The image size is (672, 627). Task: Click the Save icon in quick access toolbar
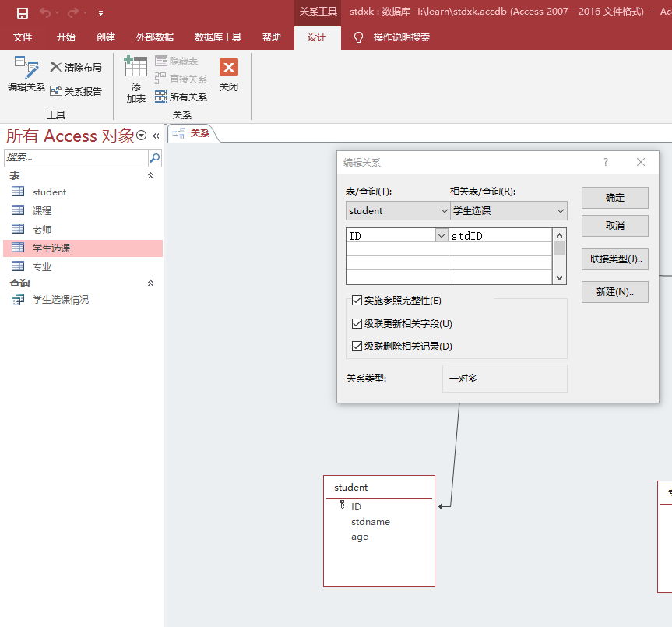pos(23,13)
